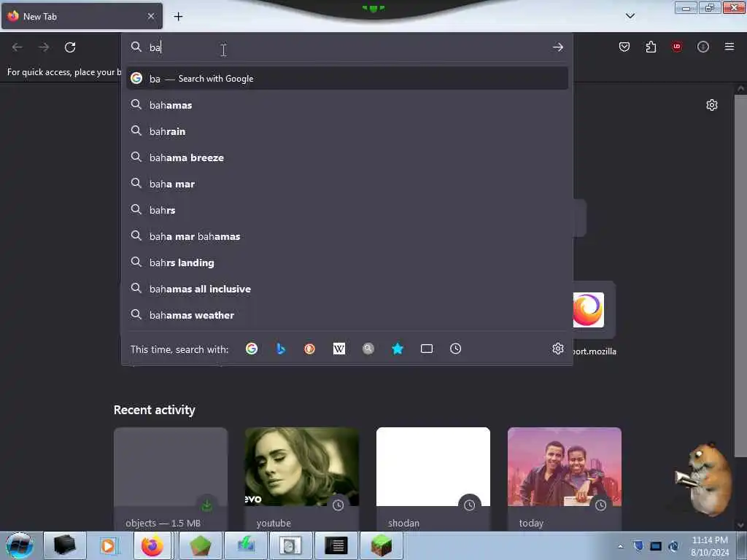Search this time with the gray magnifier engine
Viewport: 747px width, 560px height.
[x=368, y=349]
